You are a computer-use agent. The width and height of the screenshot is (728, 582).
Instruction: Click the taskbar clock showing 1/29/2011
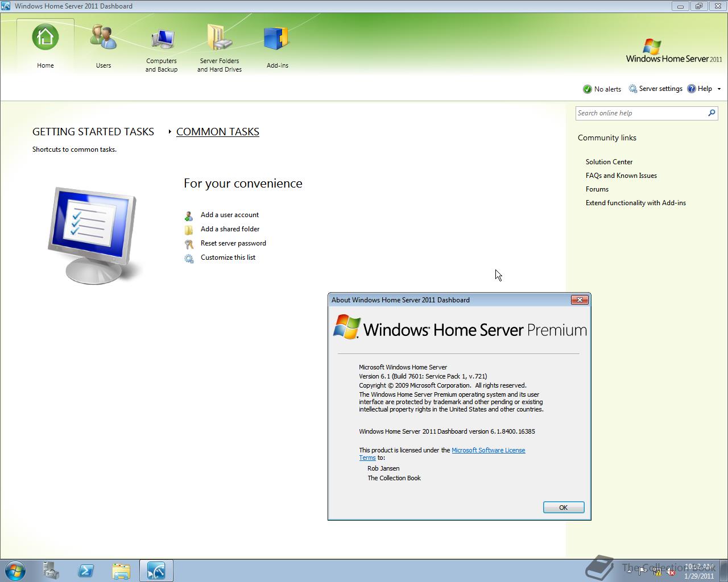point(699,571)
